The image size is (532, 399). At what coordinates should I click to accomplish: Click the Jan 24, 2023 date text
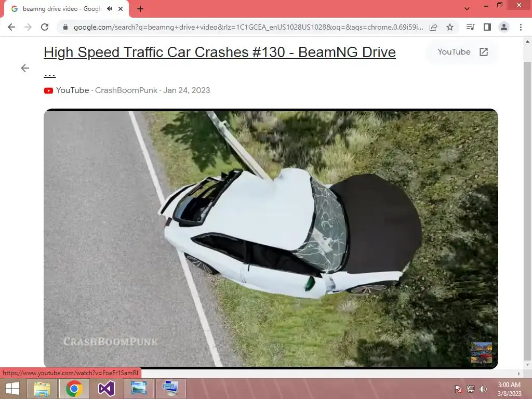[x=187, y=90]
